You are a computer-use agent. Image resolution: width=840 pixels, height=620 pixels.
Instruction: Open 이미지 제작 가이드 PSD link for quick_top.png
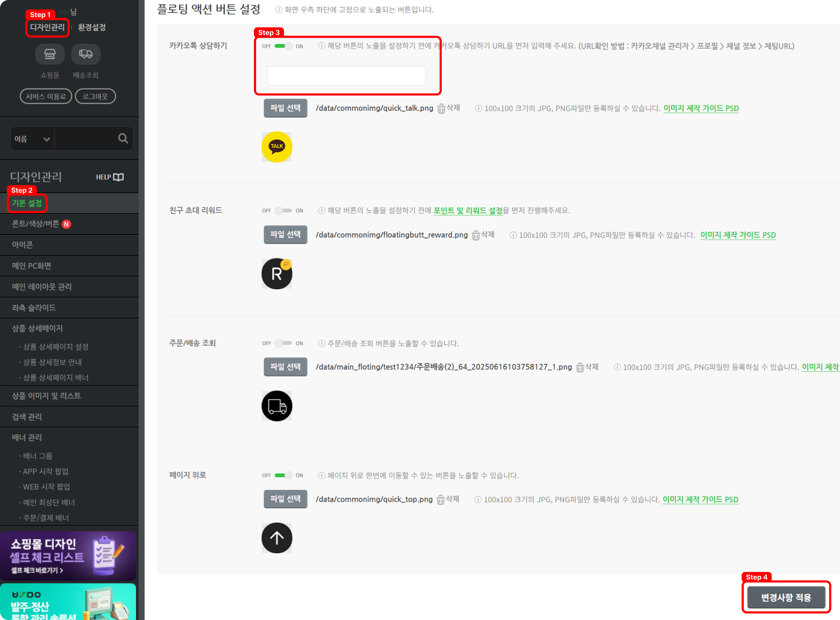tap(701, 499)
